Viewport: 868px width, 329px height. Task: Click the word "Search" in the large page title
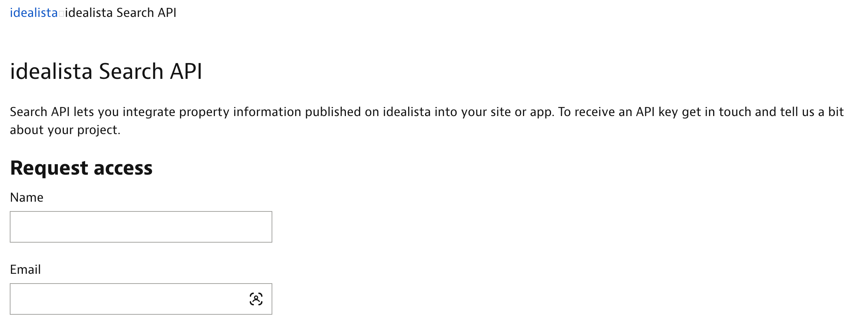[131, 71]
